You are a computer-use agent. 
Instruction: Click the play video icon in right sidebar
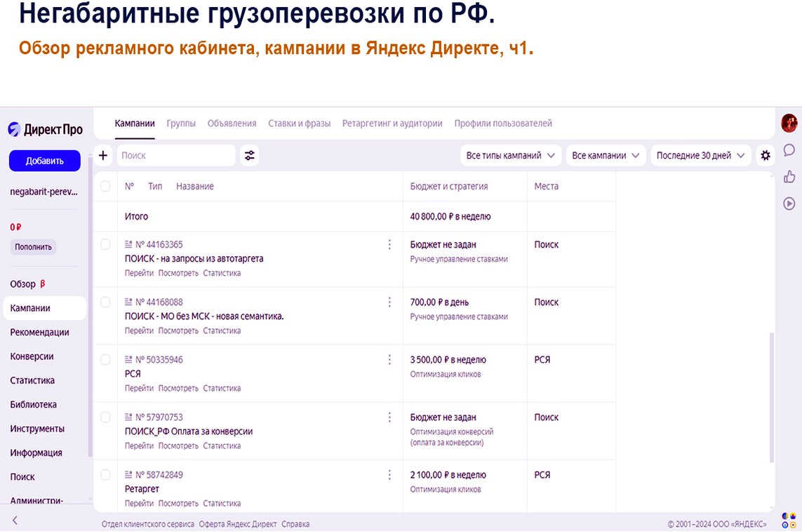(789, 204)
